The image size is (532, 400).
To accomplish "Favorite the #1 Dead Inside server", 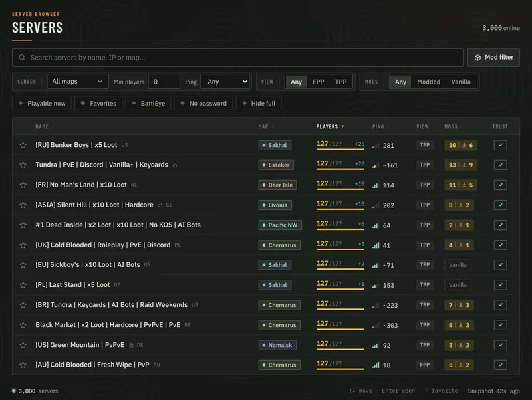I will 23,225.
